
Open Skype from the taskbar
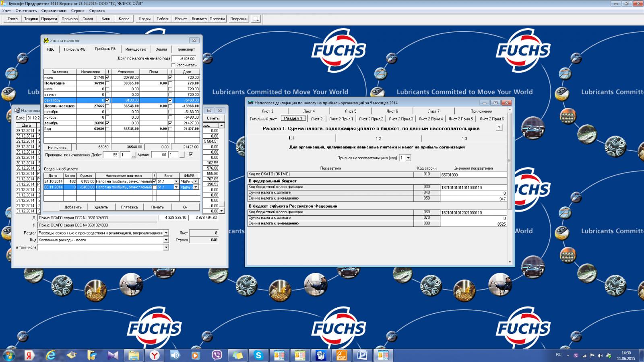pos(258,355)
